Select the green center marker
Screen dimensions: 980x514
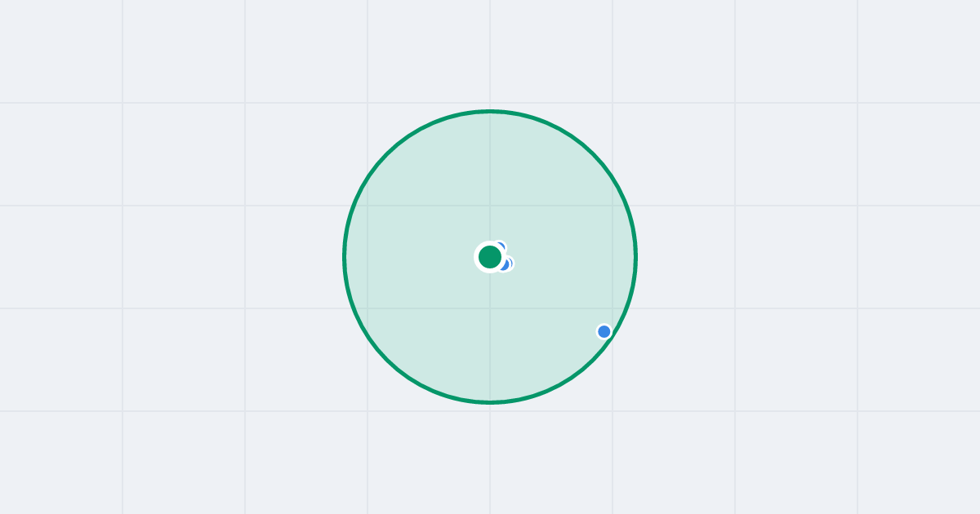point(490,257)
